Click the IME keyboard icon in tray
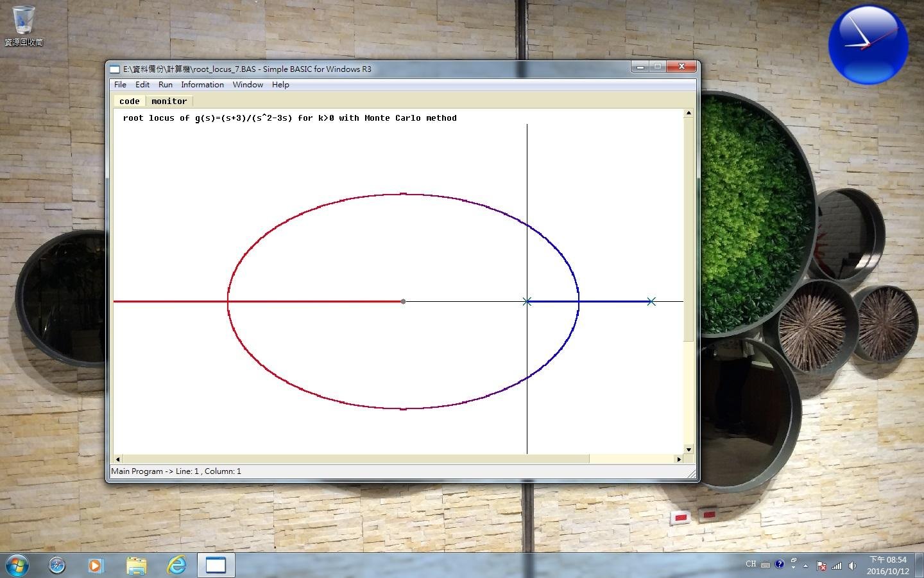This screenshot has height=578, width=924. coord(765,565)
